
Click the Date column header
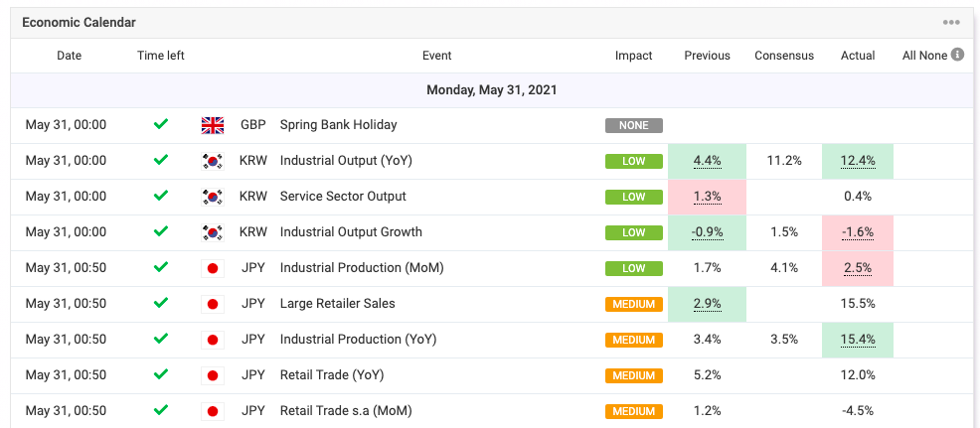pos(70,56)
